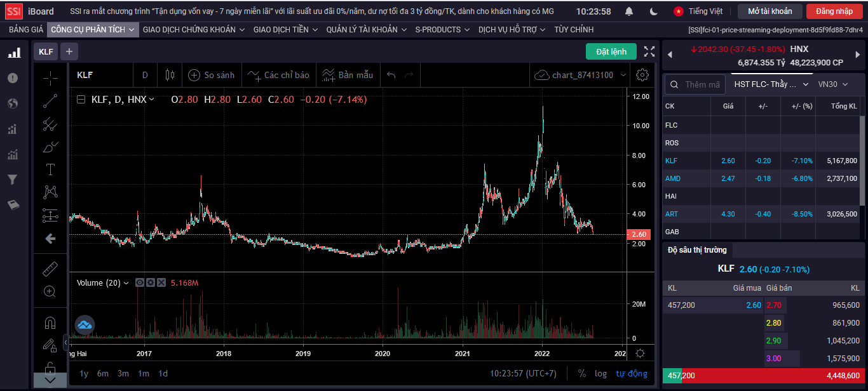The width and height of the screenshot is (868, 391).
Task: Click the Đặt lệnh button
Action: (x=611, y=51)
